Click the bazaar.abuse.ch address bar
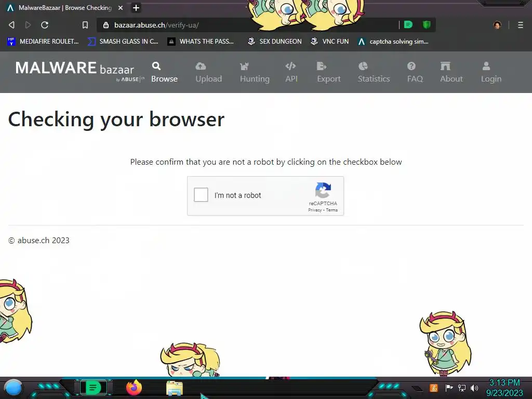Image resolution: width=532 pixels, height=399 pixels. pyautogui.click(x=248, y=25)
